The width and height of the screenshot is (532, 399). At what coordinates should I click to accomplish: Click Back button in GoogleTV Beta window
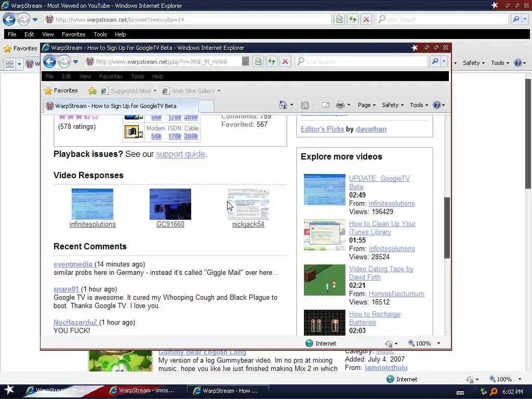click(x=50, y=62)
